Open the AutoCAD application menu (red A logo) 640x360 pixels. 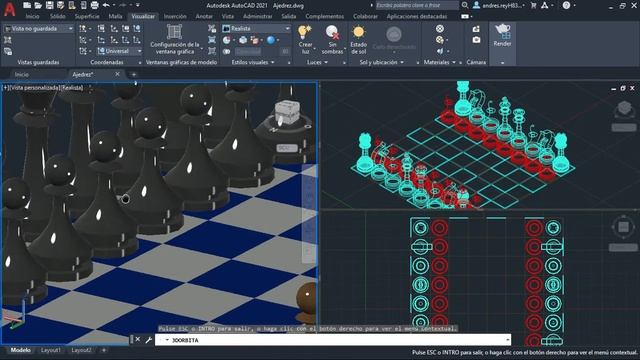click(9, 9)
